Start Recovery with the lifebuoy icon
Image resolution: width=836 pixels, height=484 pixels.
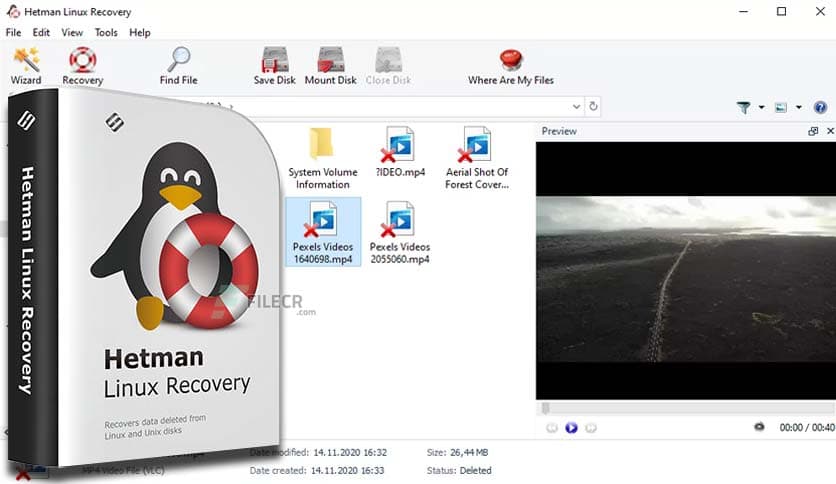83,66
